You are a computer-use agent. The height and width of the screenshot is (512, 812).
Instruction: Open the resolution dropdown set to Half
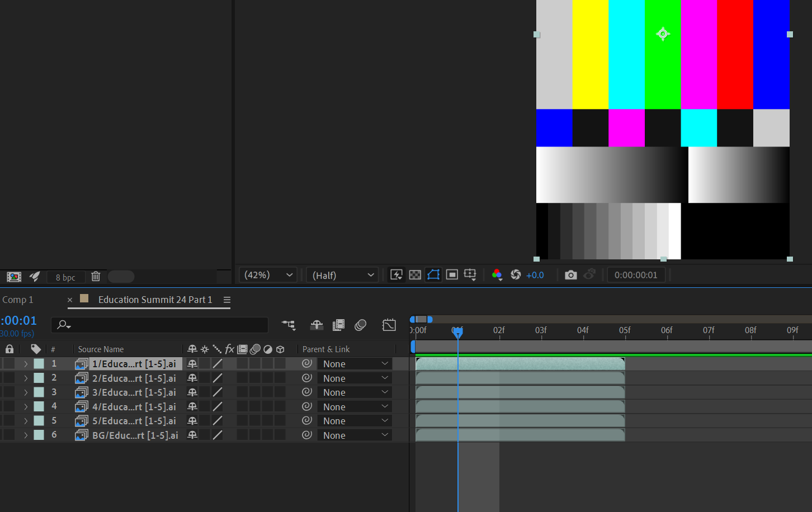click(342, 274)
